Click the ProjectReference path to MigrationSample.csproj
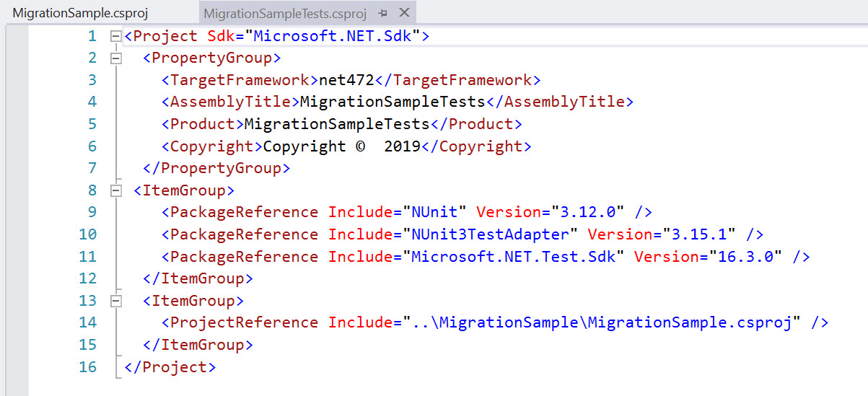This screenshot has width=868, height=396. click(x=601, y=322)
